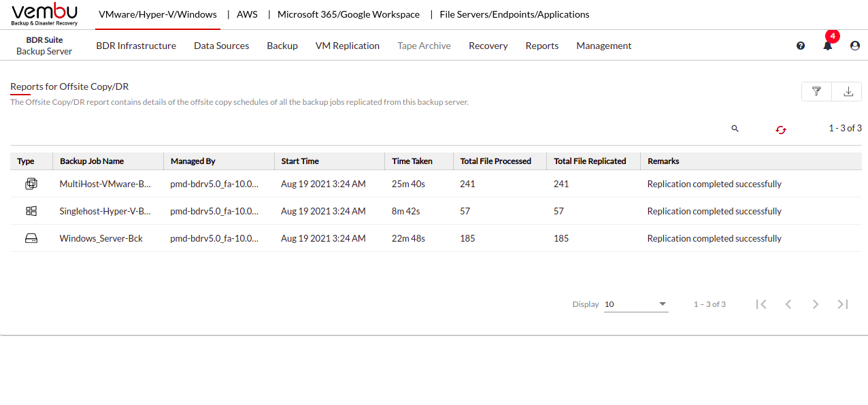Go to the last page

click(x=843, y=304)
